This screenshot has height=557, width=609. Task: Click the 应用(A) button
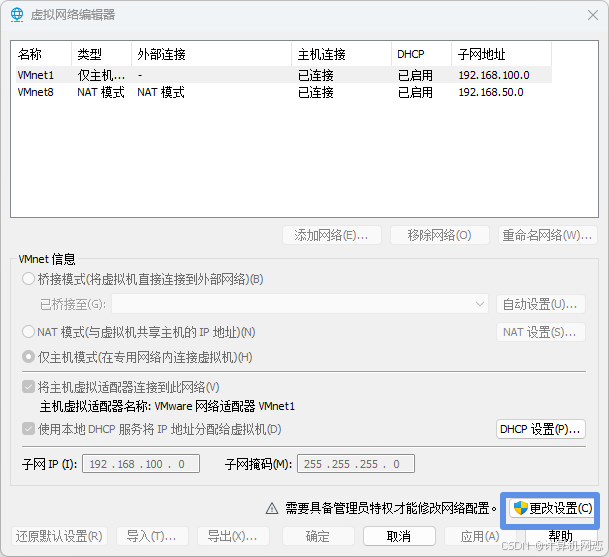[480, 536]
